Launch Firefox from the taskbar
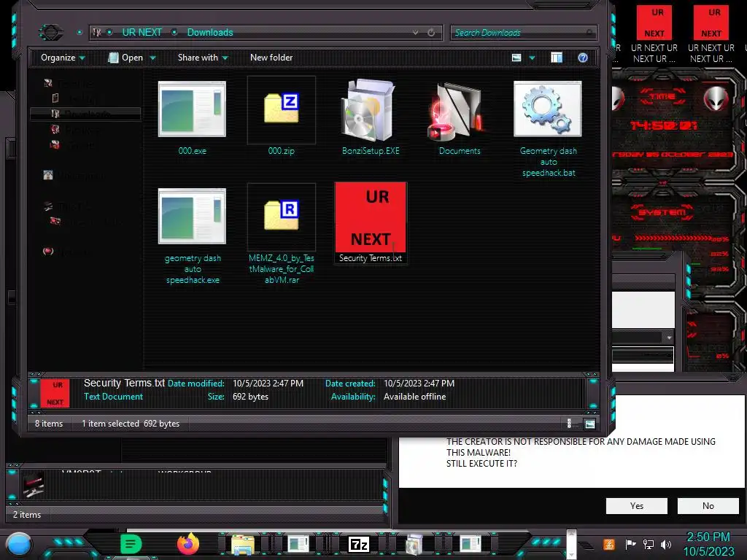Image resolution: width=747 pixels, height=560 pixels. pyautogui.click(x=188, y=544)
